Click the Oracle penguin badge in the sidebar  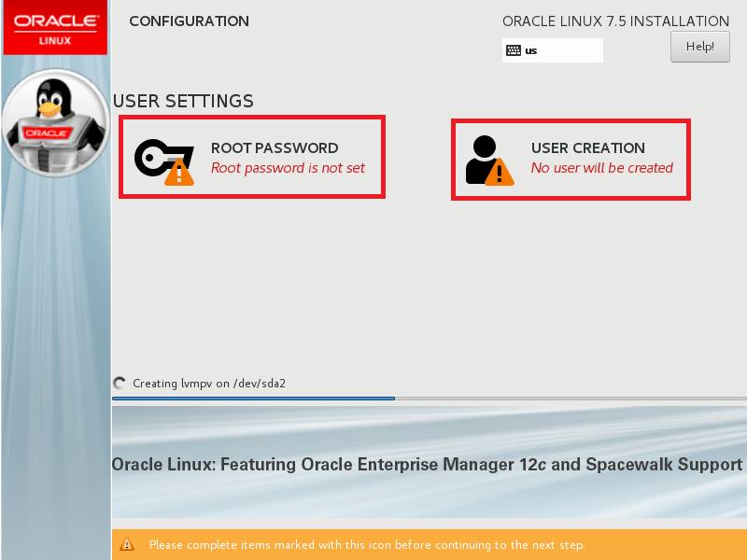(54, 122)
